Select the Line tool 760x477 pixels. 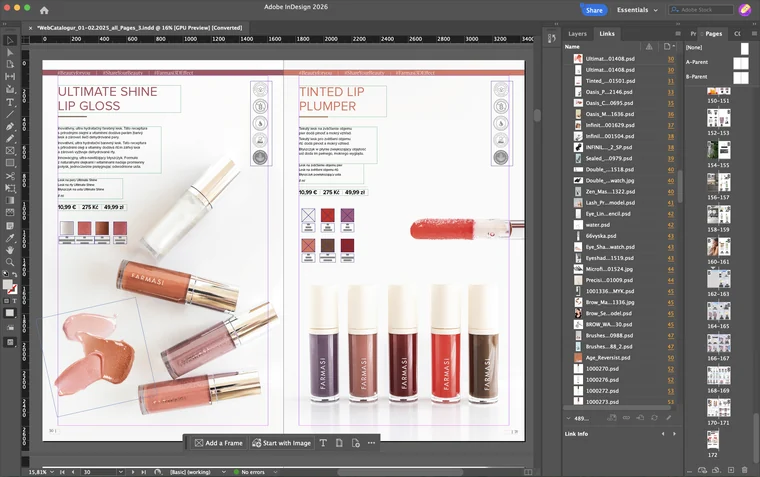[10, 114]
